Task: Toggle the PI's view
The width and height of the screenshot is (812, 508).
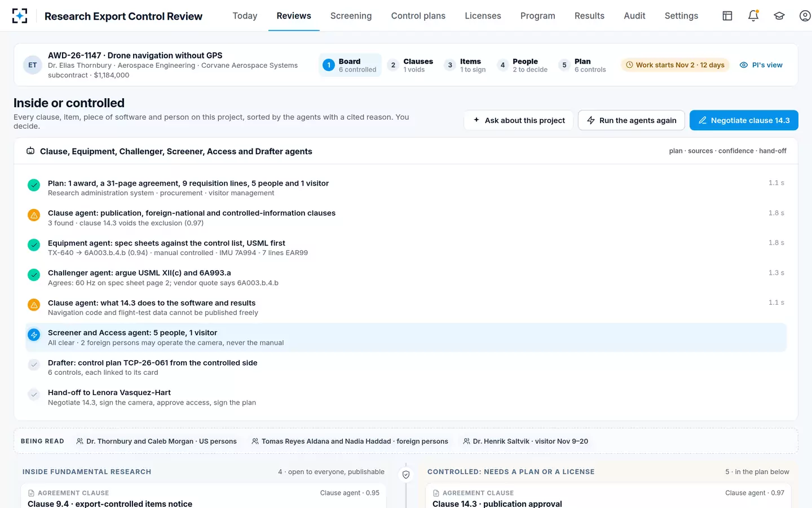Action: click(761, 65)
